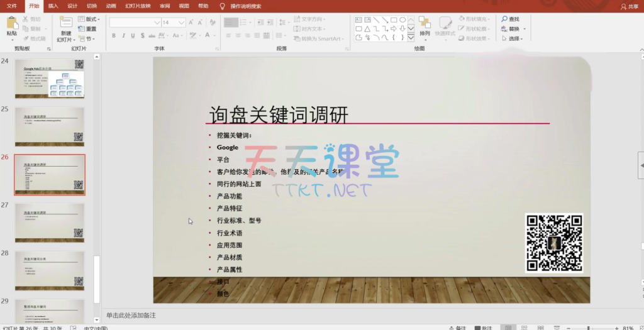
Task: Toggle bold formatting
Action: pos(114,36)
